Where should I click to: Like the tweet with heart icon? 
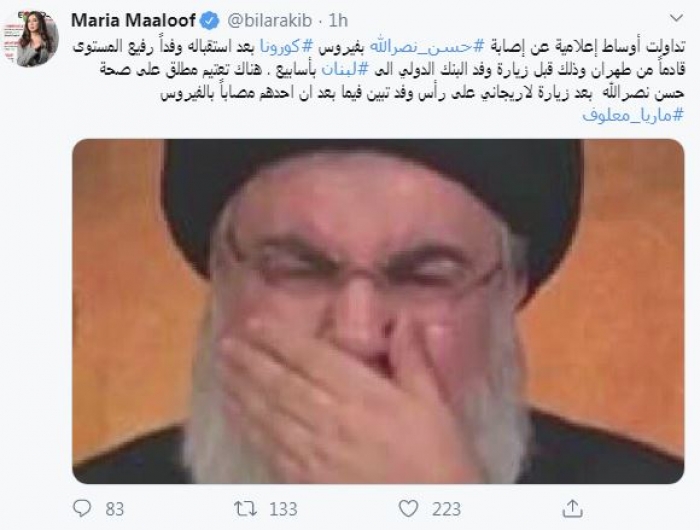coord(408,508)
